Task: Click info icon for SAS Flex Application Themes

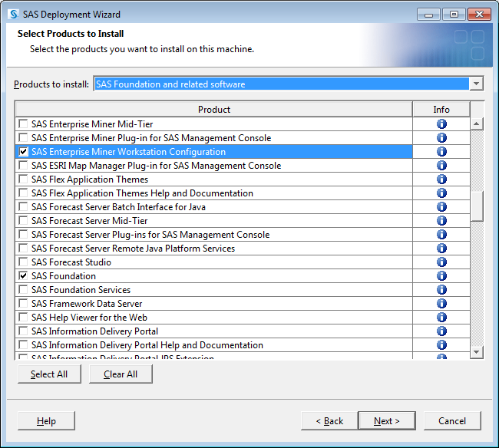Action: 441,180
